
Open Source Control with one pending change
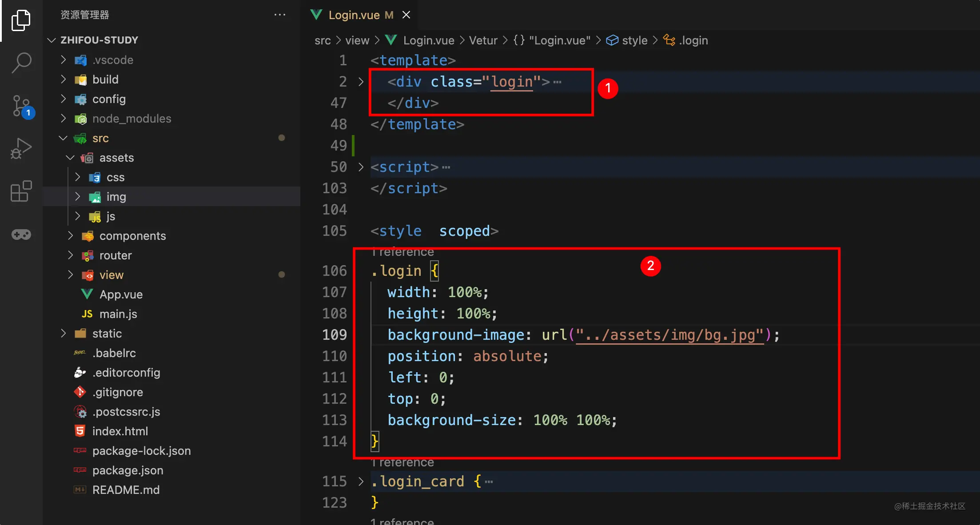pos(21,106)
